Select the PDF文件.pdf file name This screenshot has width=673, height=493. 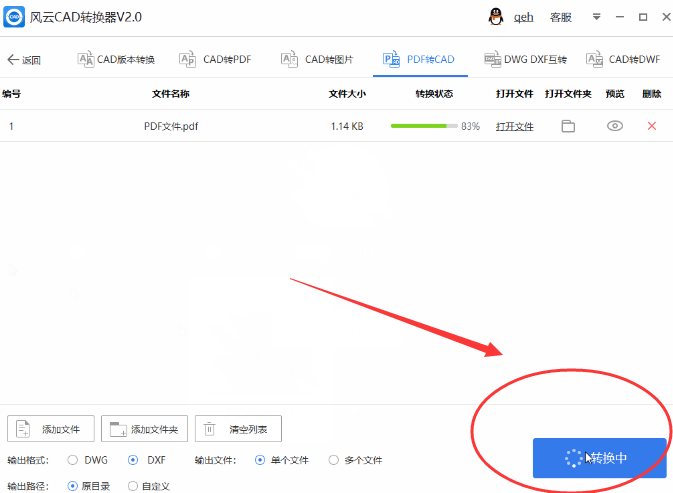pyautogui.click(x=171, y=126)
